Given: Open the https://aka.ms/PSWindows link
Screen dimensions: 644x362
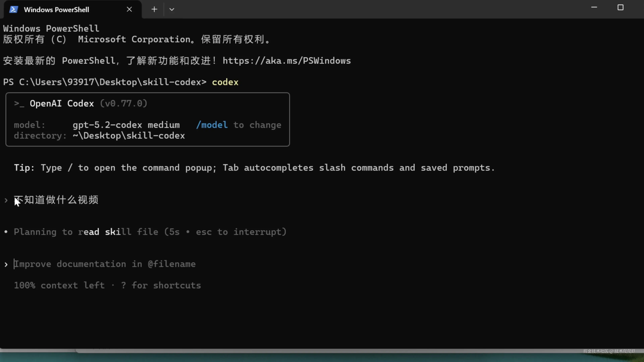Looking at the screenshot, I should 286,61.
